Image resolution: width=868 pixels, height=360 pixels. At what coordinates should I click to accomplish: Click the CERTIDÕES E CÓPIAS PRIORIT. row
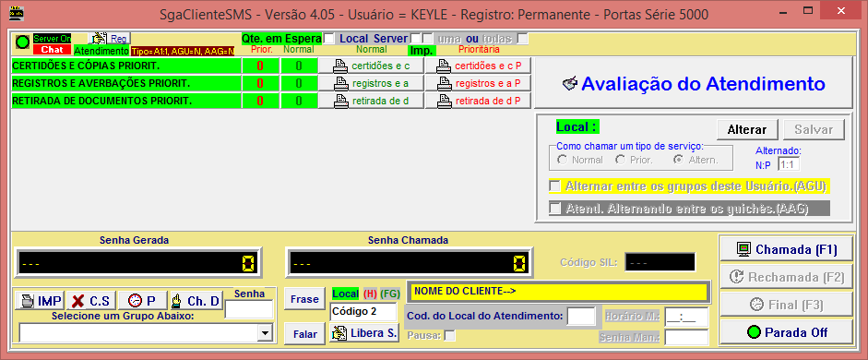point(126,66)
